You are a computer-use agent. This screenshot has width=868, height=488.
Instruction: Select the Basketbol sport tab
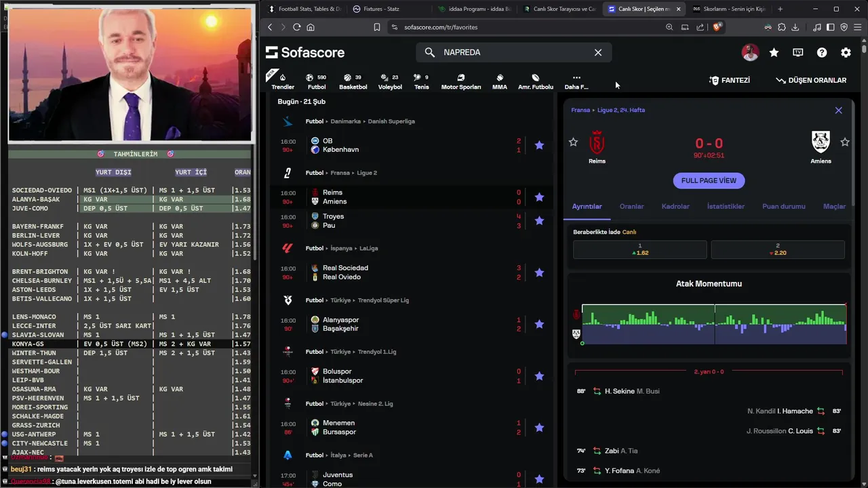[x=353, y=81]
